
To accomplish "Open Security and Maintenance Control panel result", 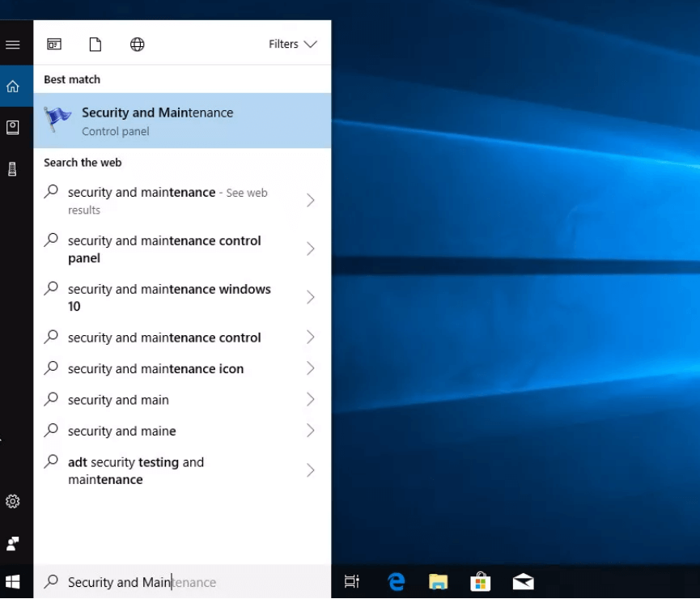I will [x=182, y=121].
